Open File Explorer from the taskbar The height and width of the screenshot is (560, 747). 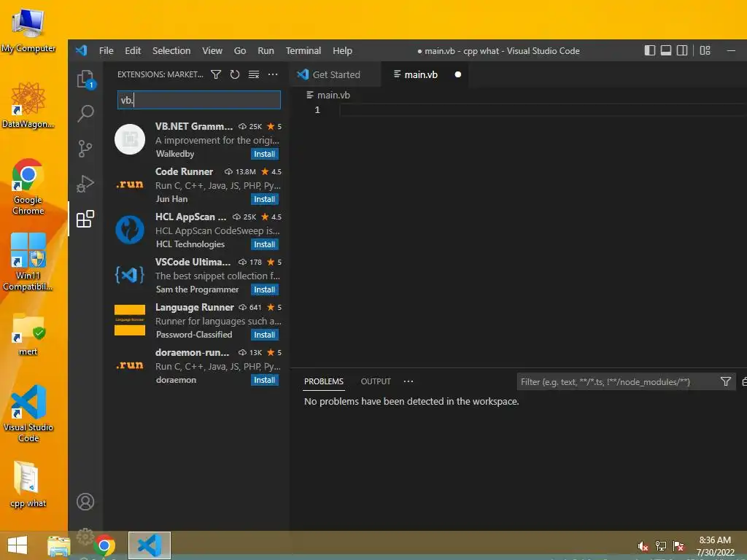[59, 545]
